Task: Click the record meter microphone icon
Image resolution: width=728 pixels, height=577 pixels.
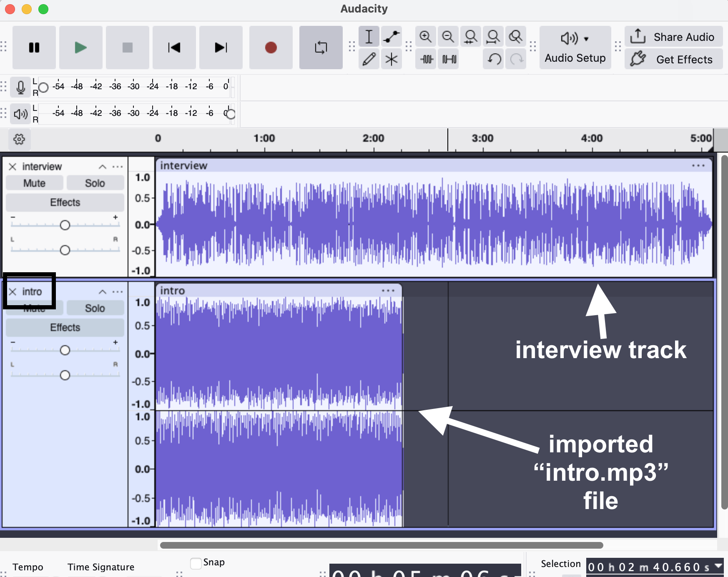Action: (x=20, y=87)
